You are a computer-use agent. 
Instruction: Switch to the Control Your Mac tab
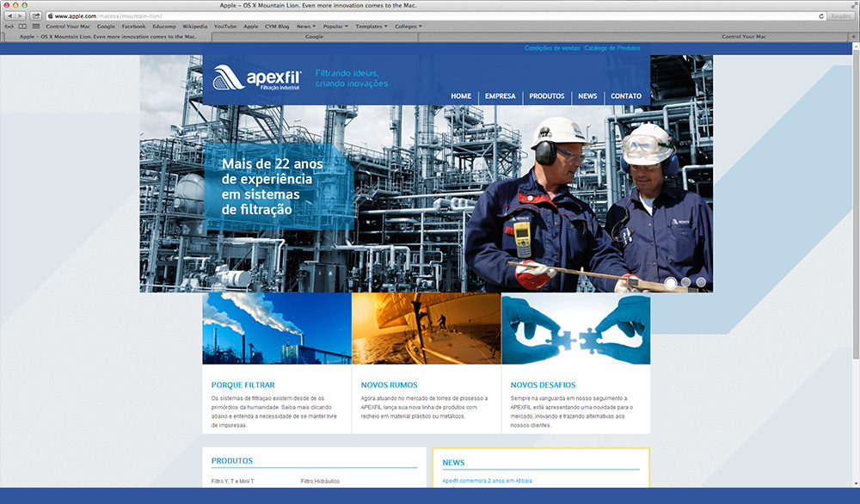[x=744, y=37]
